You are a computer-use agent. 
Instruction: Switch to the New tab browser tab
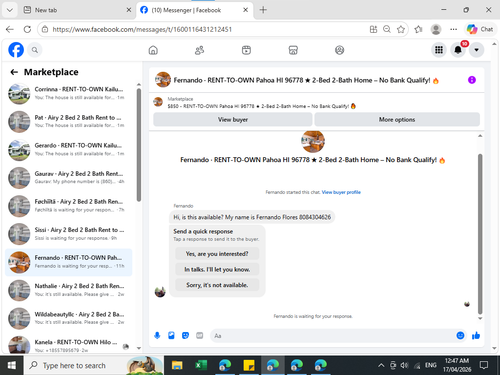click(78, 10)
